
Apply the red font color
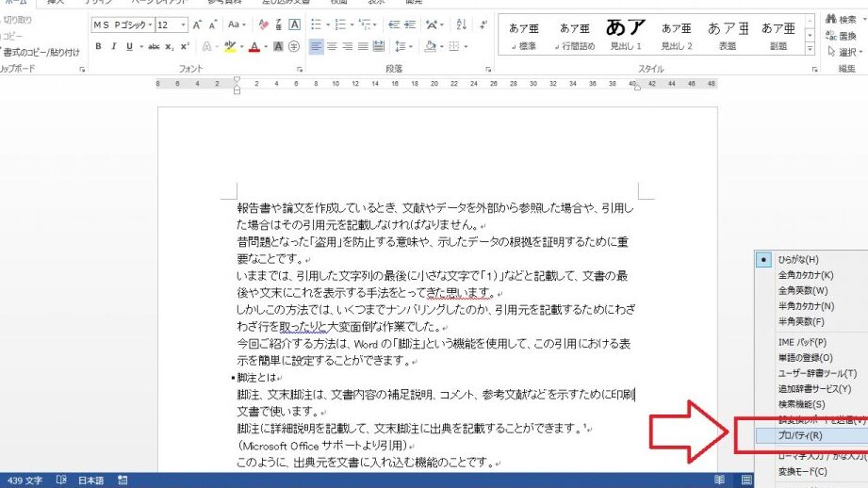[x=254, y=46]
